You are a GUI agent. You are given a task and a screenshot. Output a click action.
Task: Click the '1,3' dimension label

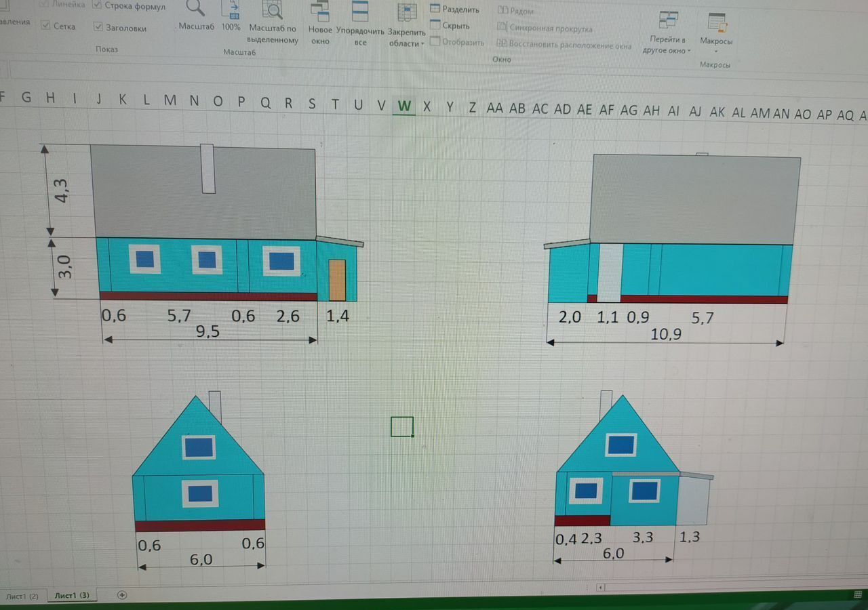pos(690,537)
